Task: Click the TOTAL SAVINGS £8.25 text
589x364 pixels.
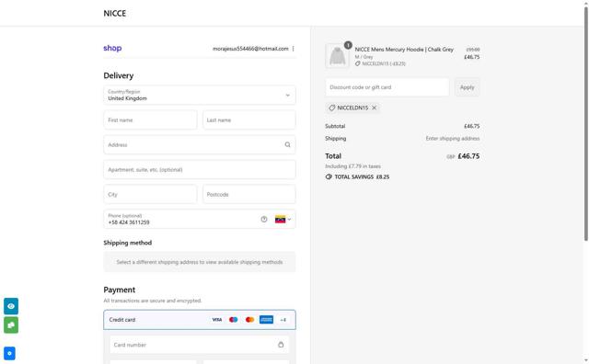Action: pos(362,176)
